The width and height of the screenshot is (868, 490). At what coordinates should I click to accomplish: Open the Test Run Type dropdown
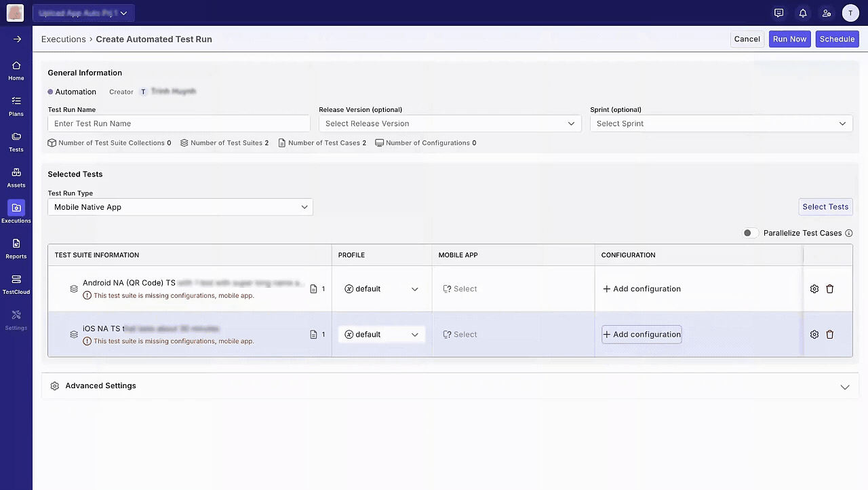(x=180, y=207)
